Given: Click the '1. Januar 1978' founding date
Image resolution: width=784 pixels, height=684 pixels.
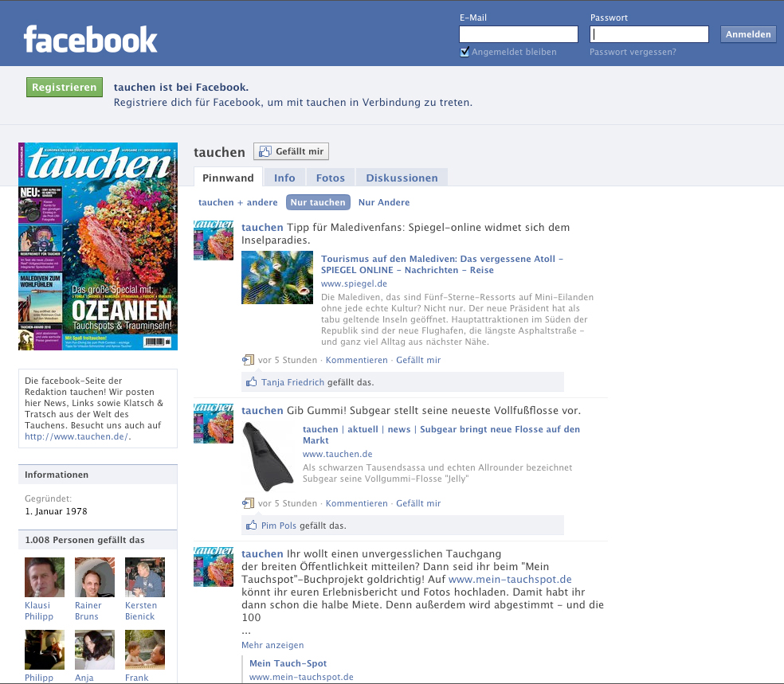Looking at the screenshot, I should pyautogui.click(x=56, y=511).
